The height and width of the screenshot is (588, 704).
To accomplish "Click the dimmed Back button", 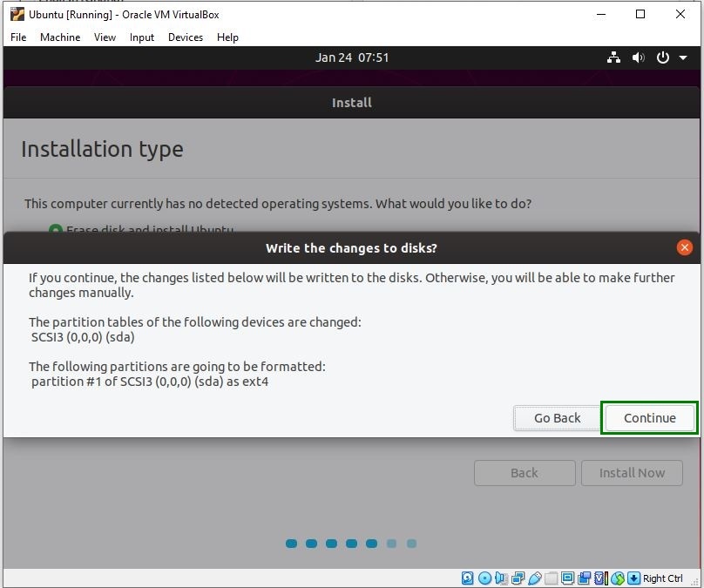I will click(525, 473).
